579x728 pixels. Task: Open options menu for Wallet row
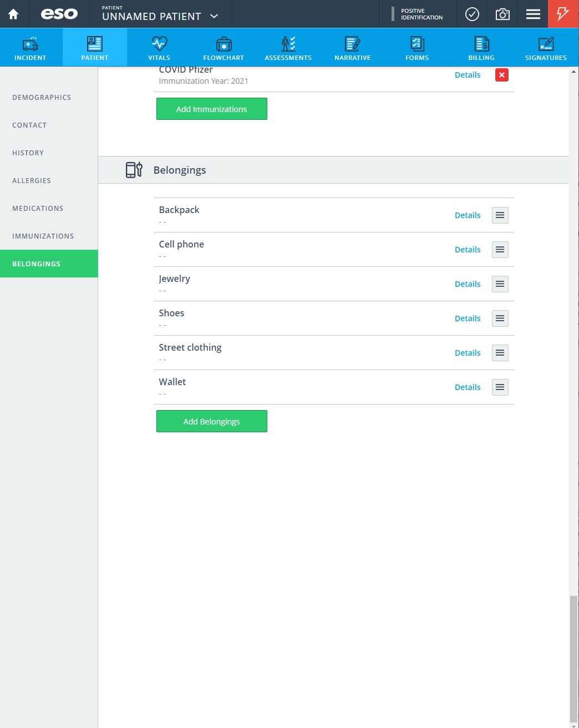pos(500,387)
